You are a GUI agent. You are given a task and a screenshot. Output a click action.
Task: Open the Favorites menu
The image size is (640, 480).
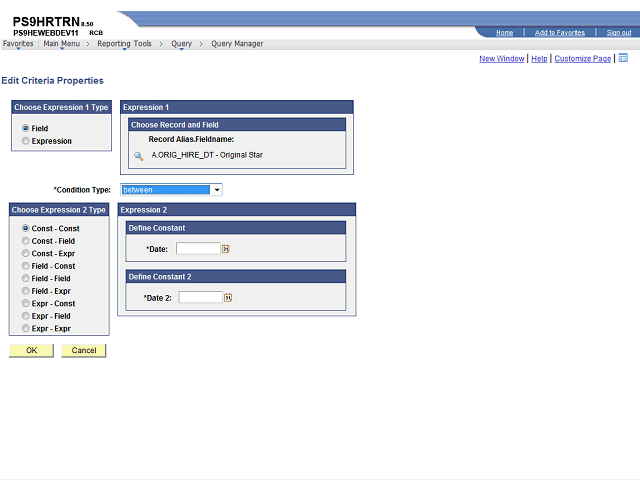(18, 44)
